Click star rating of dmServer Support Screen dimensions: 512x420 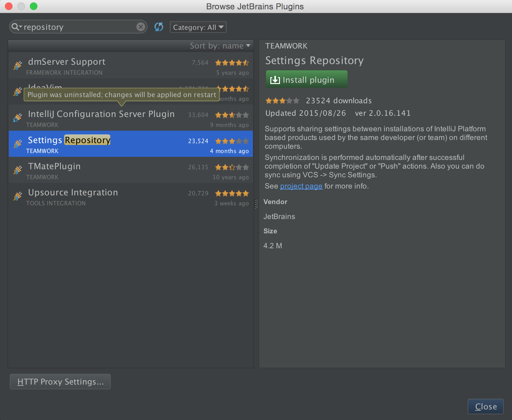click(x=232, y=63)
